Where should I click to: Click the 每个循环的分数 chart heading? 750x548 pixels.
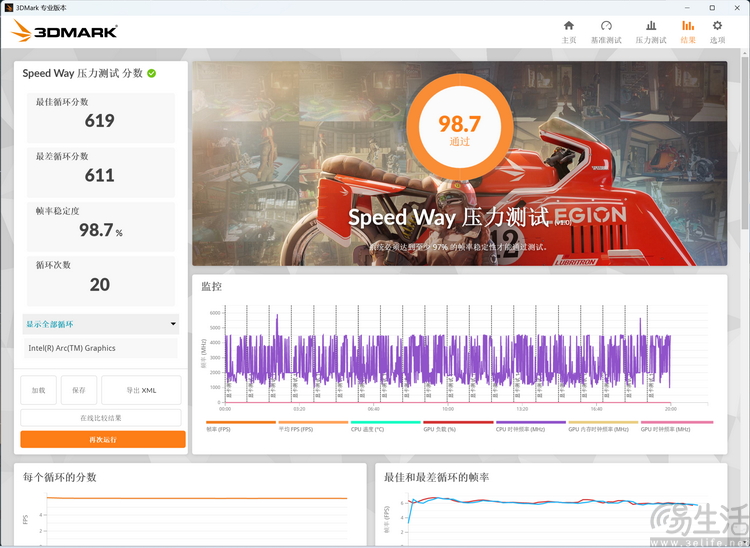60,477
